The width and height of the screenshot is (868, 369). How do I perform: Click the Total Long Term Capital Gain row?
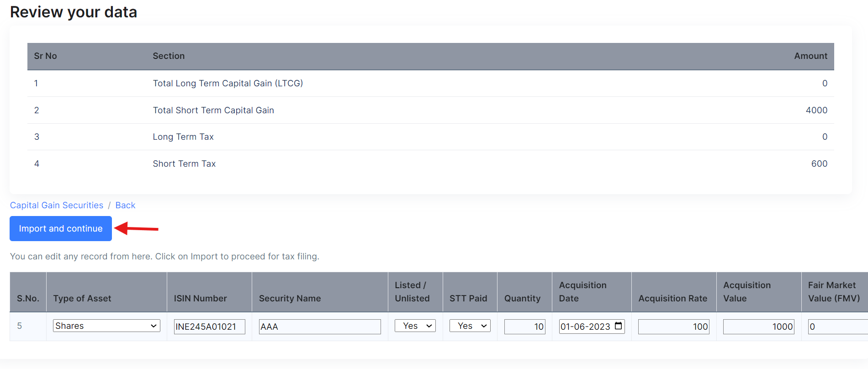point(228,83)
